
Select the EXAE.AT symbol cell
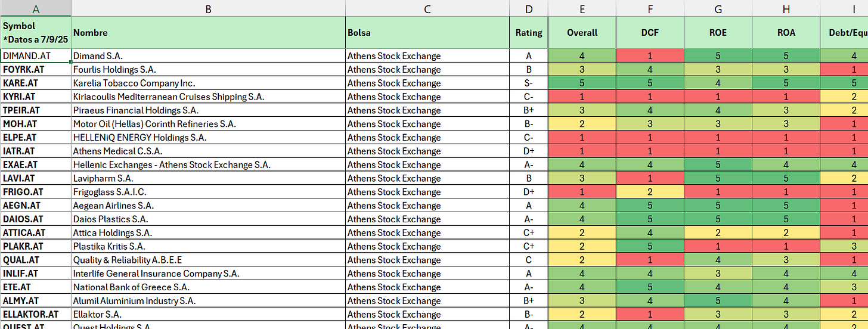[x=36, y=165]
